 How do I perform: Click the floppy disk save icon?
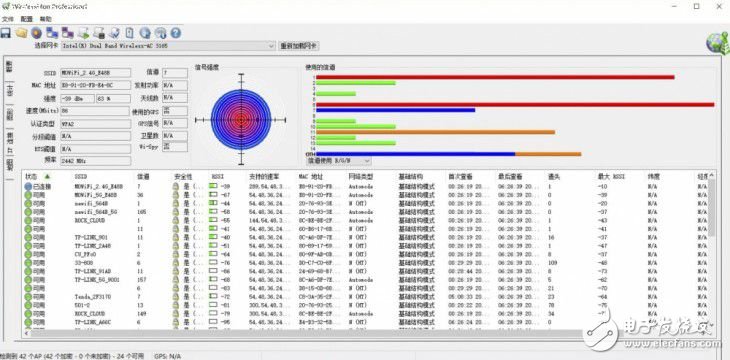click(x=6, y=33)
